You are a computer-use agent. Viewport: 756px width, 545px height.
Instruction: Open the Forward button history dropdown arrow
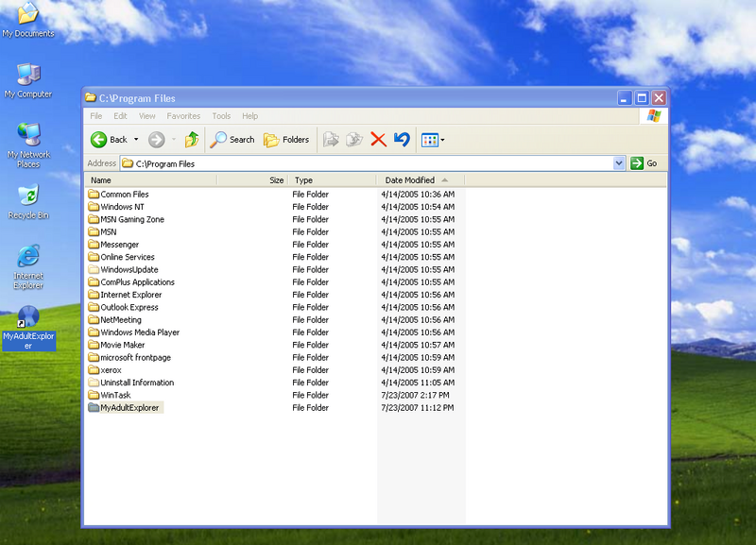coord(174,140)
